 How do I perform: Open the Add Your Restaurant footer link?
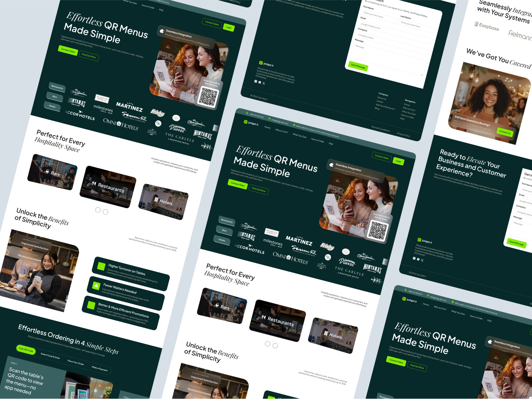click(x=385, y=107)
